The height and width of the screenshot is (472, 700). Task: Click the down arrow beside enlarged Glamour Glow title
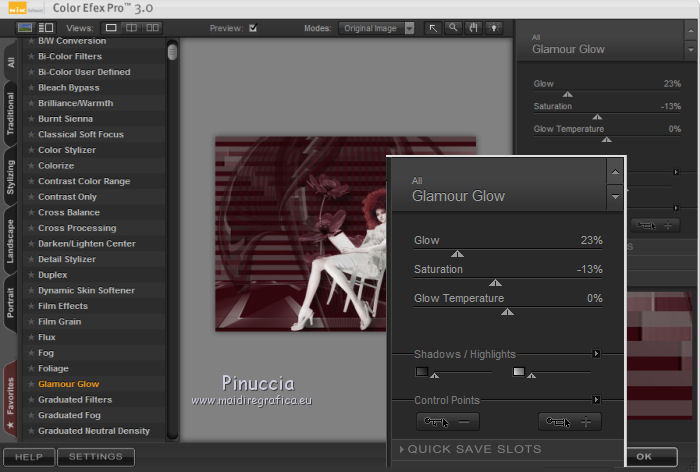[615, 197]
